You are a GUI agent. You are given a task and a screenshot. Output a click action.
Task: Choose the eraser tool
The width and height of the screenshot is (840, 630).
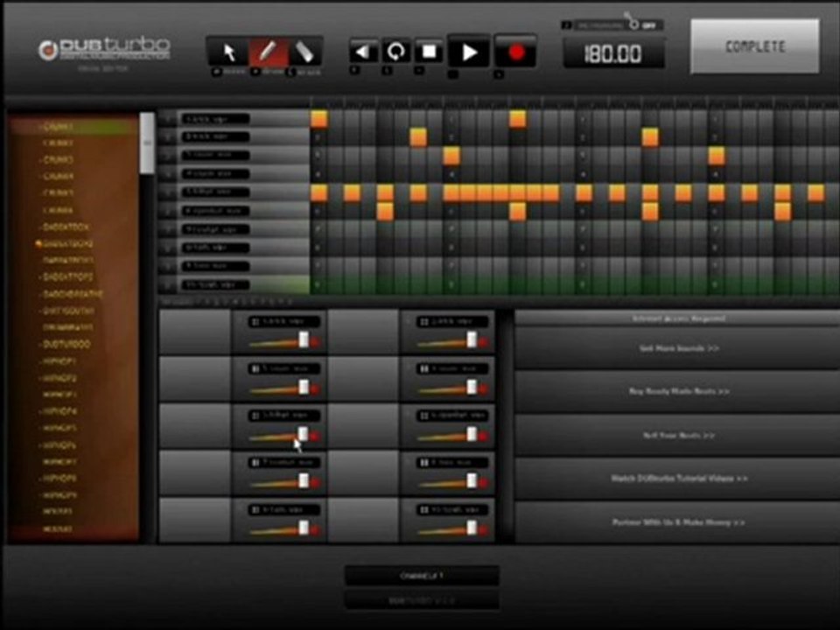click(304, 52)
